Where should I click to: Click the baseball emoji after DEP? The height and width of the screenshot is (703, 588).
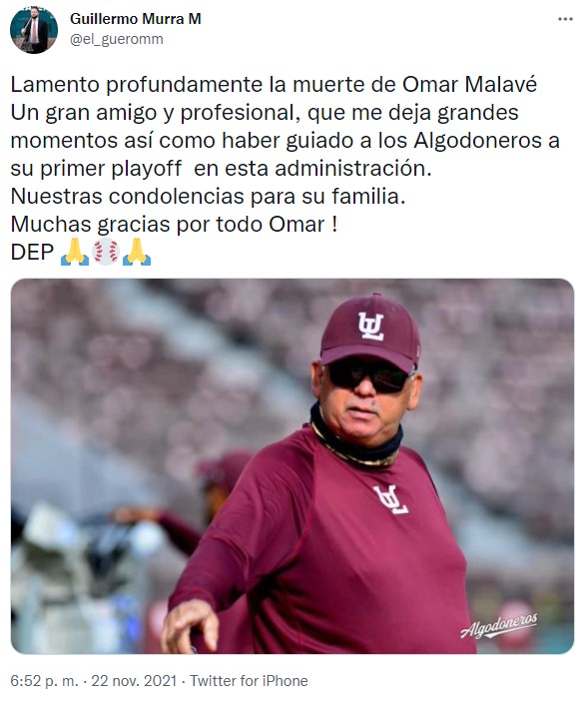[x=105, y=252]
